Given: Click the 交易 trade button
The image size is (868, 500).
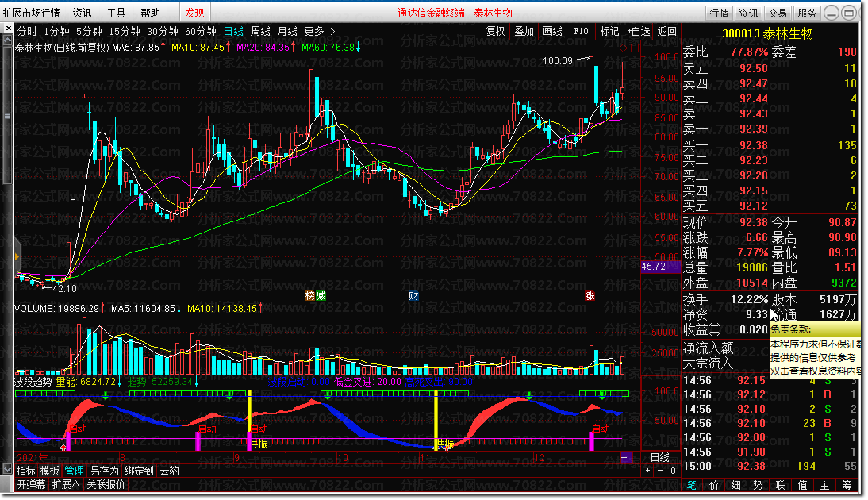Looking at the screenshot, I should 778,13.
